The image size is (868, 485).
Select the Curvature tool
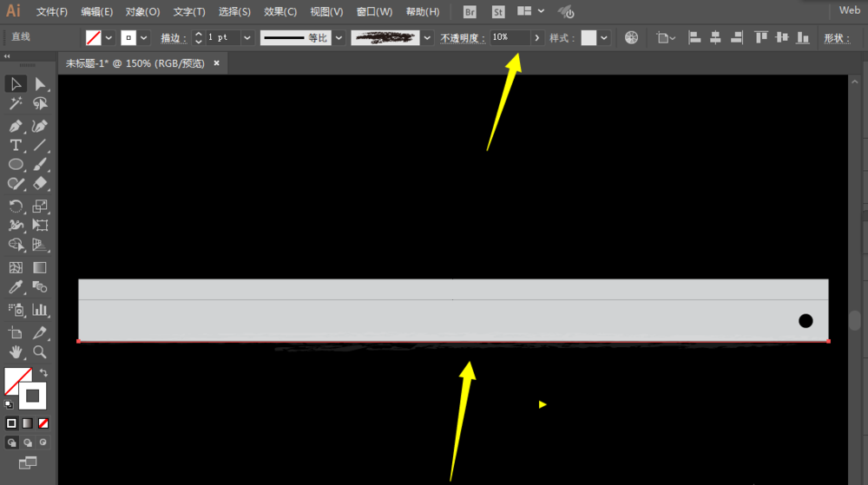pos(40,126)
